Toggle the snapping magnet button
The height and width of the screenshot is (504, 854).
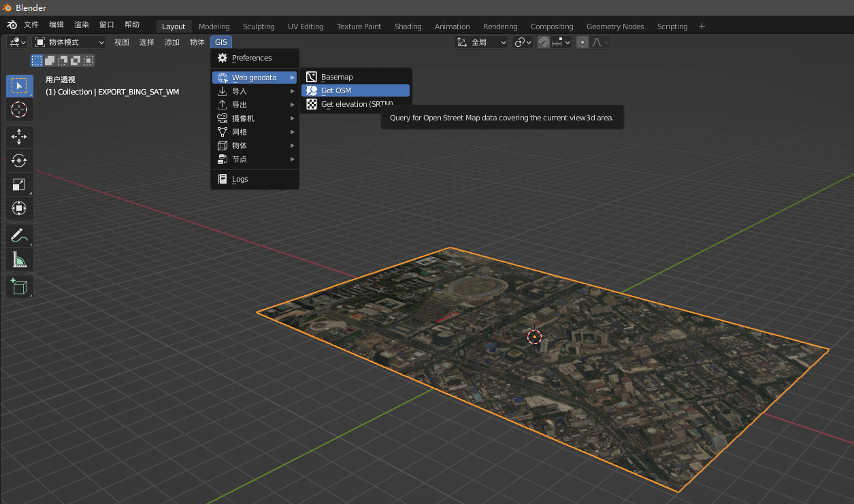point(544,42)
